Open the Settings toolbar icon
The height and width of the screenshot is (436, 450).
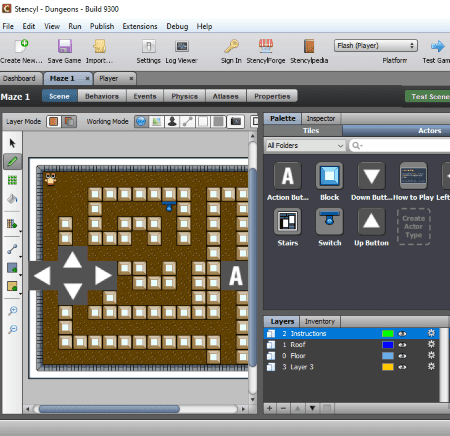[x=149, y=46]
